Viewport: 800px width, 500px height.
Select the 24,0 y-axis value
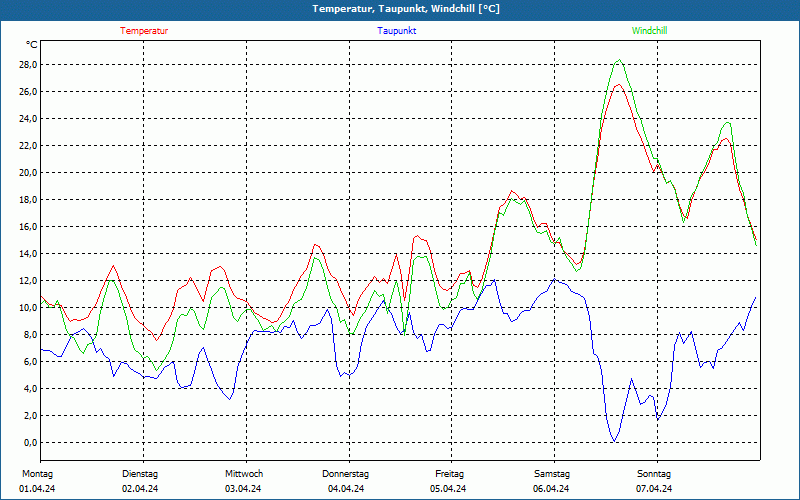pyautogui.click(x=28, y=119)
